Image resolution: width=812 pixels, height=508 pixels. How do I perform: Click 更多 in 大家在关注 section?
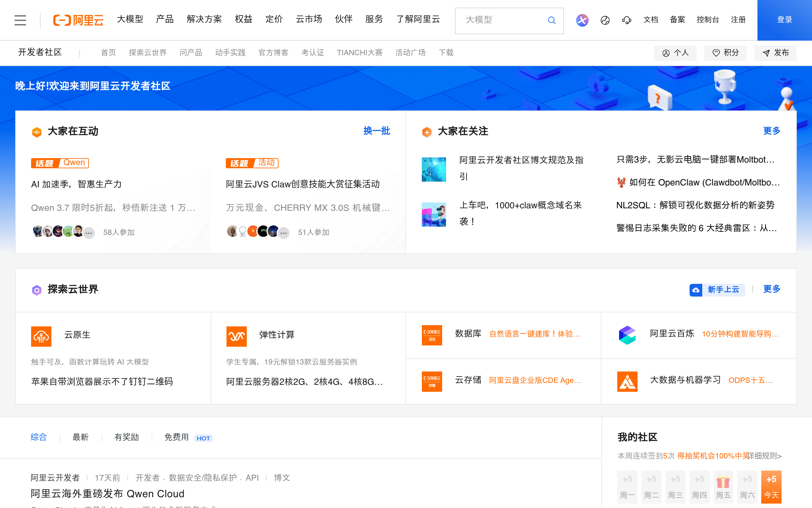(x=772, y=131)
